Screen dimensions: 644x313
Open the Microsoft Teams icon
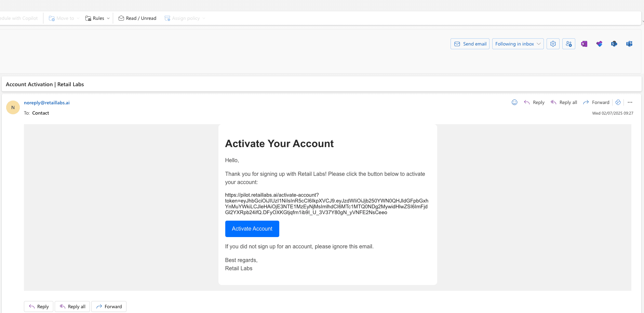[x=629, y=44]
